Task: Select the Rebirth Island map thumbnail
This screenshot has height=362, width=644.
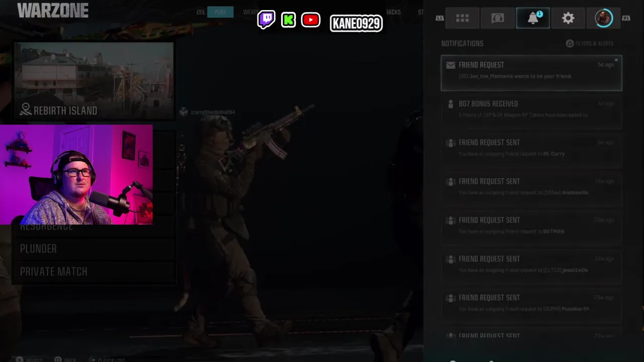Action: [94, 80]
